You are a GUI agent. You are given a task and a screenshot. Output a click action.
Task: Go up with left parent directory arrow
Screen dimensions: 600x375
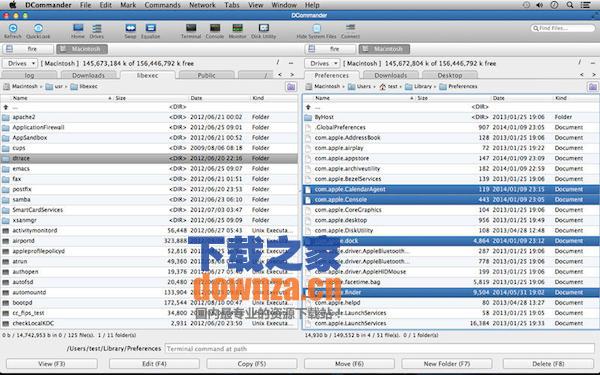[6, 107]
